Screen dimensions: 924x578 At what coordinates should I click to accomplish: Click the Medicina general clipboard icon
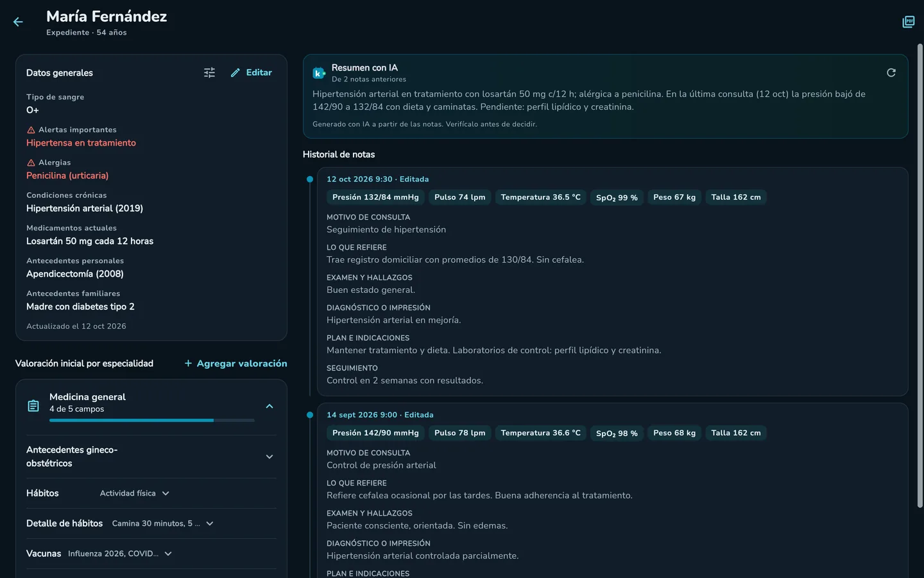[33, 406]
